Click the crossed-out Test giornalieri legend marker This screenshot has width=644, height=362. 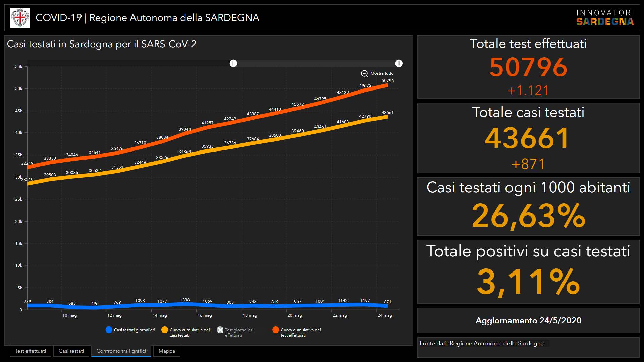[220, 330]
